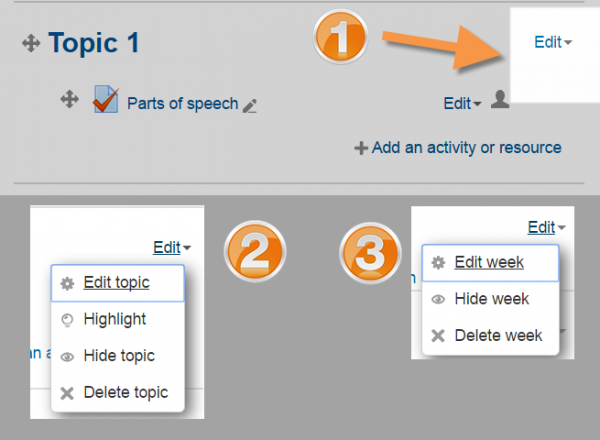Click the move handle beside Parts of speech
This screenshot has height=440, width=600.
pos(70,99)
